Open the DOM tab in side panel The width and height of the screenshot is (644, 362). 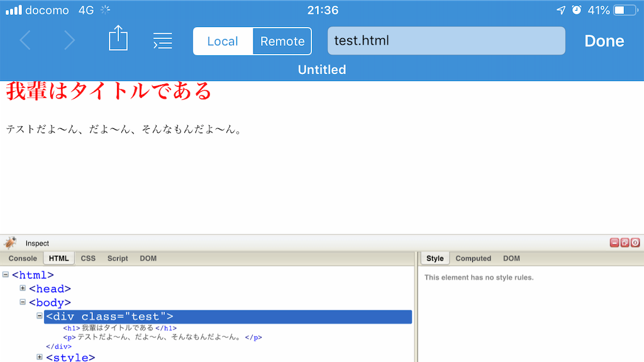pyautogui.click(x=511, y=258)
